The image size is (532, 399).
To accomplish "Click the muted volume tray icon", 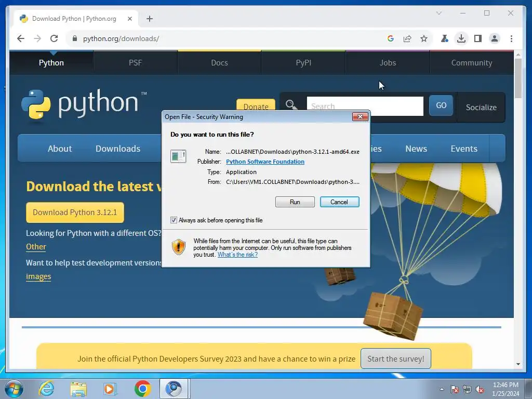I will tap(480, 389).
